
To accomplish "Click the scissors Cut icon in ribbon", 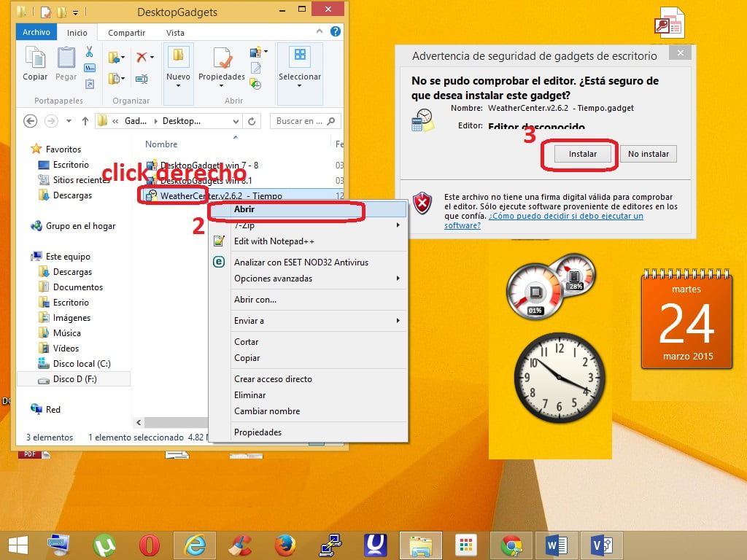I will (x=89, y=52).
